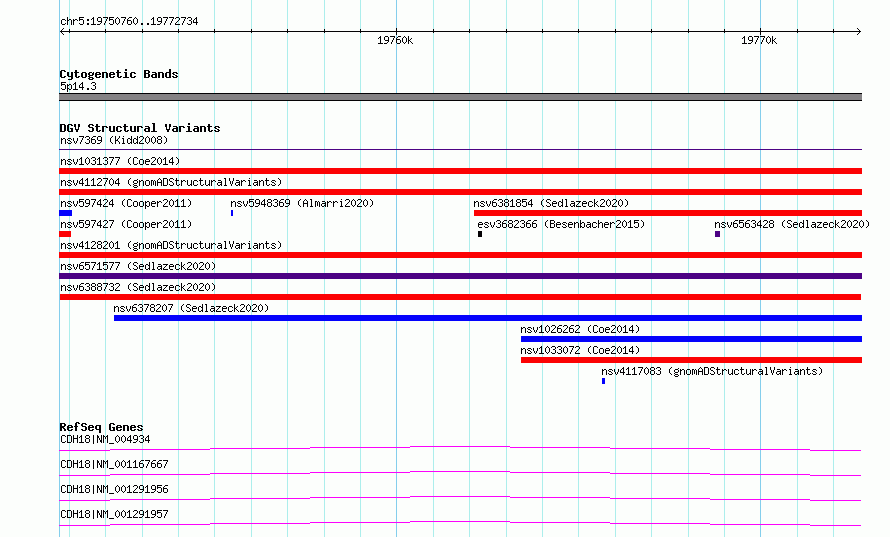
Task: Click the purple nsv6563428 variant marker
Action: pos(717,234)
